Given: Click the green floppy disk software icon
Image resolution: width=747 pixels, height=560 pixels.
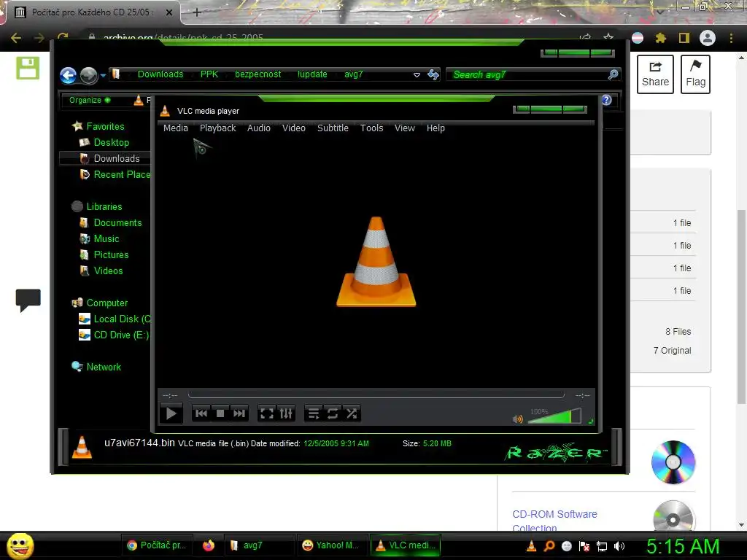Looking at the screenshot, I should point(28,68).
